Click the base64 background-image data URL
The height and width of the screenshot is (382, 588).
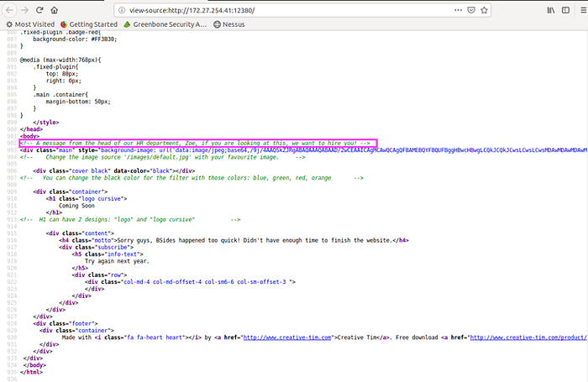344,150
